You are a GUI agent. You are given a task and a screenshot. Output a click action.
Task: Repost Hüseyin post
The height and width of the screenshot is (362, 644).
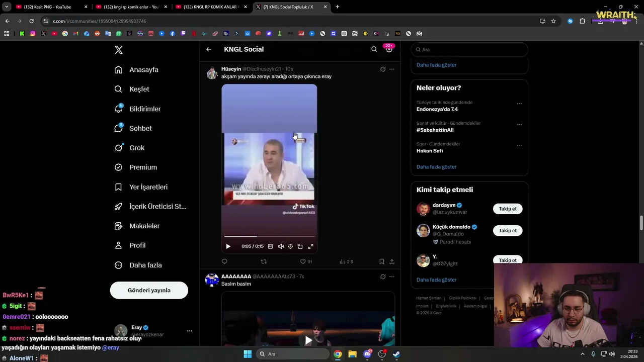(x=264, y=261)
